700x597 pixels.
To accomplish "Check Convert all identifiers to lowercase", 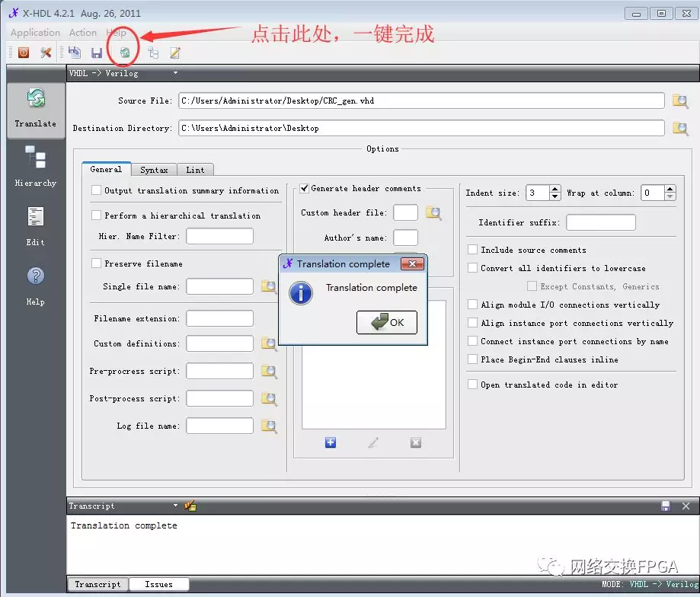I will [x=472, y=268].
